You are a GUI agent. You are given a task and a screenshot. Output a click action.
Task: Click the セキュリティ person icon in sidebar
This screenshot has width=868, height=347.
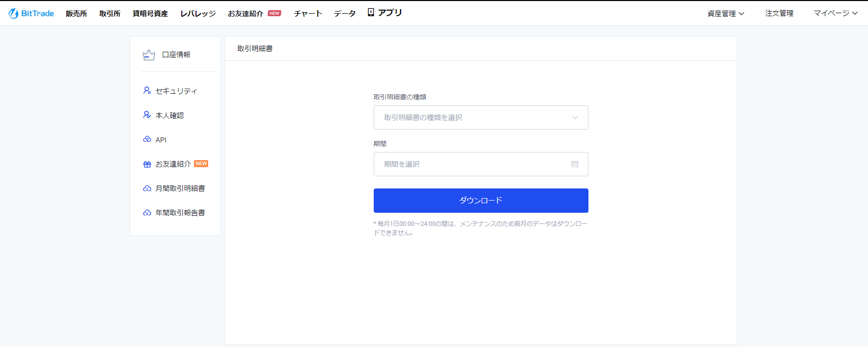147,91
